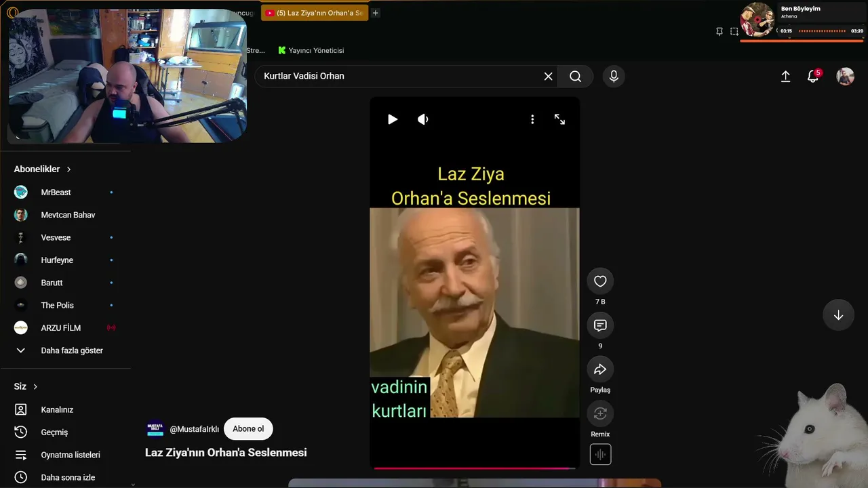The height and width of the screenshot is (488, 868).
Task: Click the webcam overlay feed
Action: coord(127,76)
